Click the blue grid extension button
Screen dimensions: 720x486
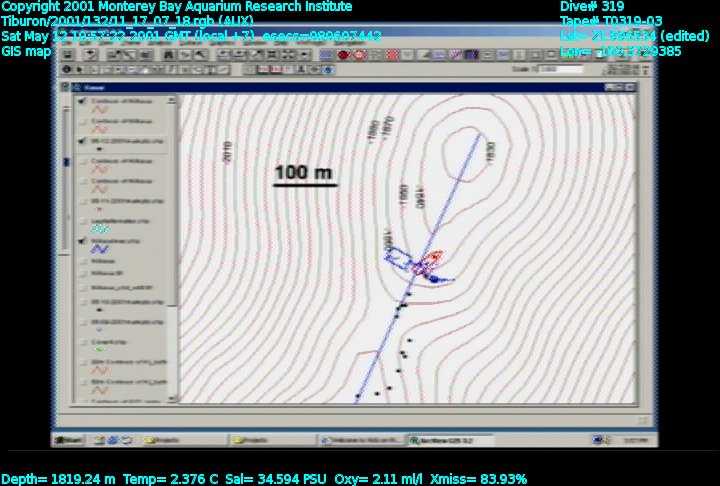click(326, 55)
